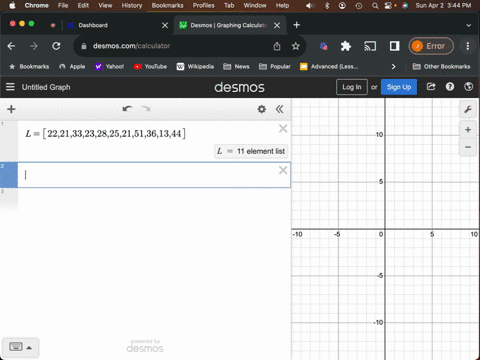480x360 pixels.
Task: Open the YouTube bookmark
Action: click(150, 66)
